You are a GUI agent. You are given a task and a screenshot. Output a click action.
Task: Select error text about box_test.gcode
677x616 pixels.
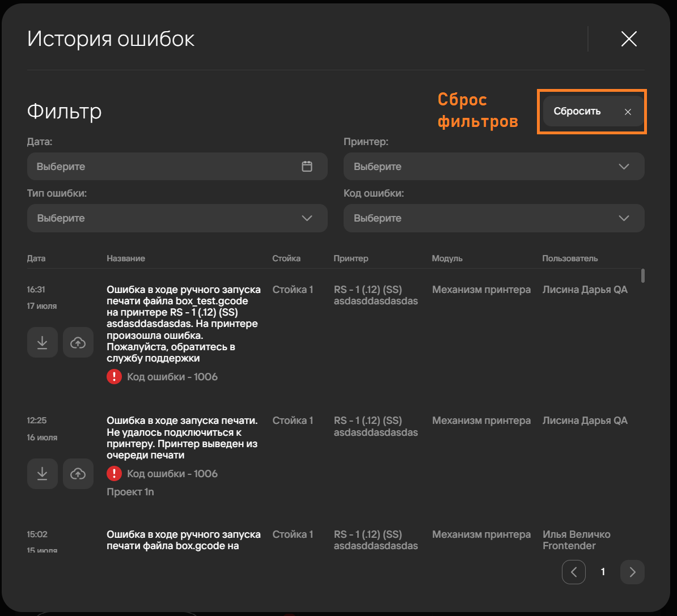pos(184,324)
